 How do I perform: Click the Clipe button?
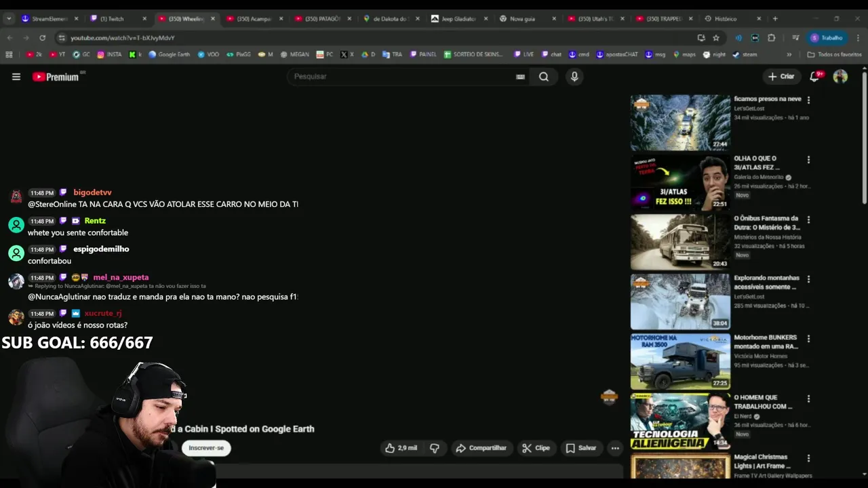536,448
